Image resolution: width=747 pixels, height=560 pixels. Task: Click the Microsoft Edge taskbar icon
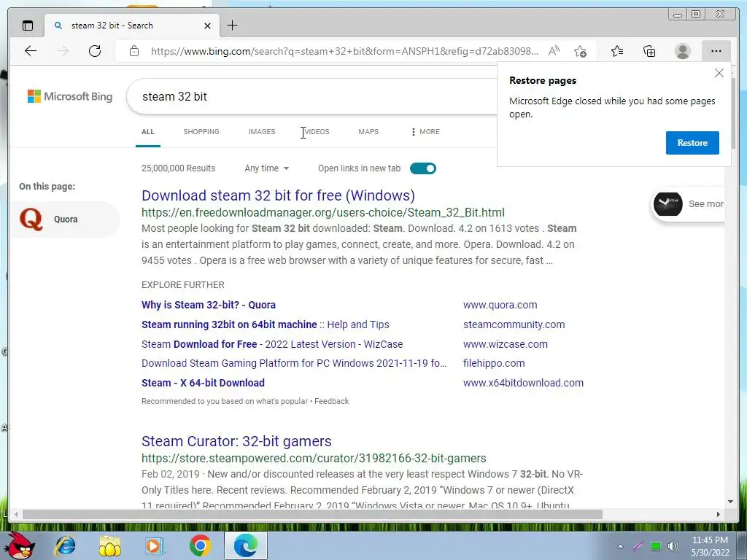245,545
